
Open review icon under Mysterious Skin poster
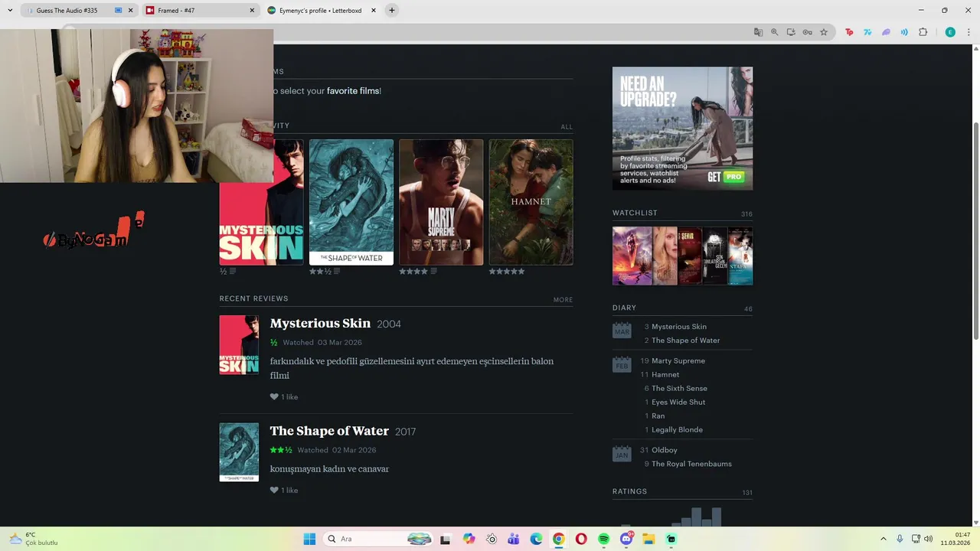233,271
